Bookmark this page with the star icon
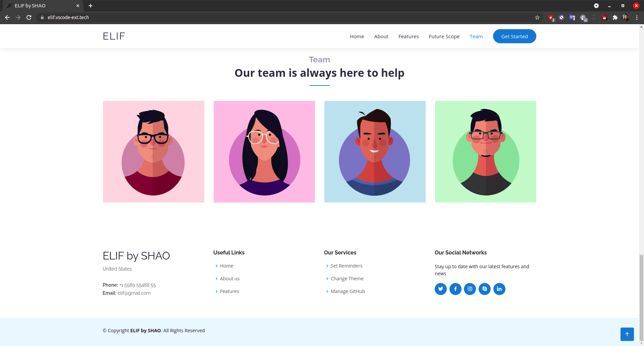 tap(537, 17)
